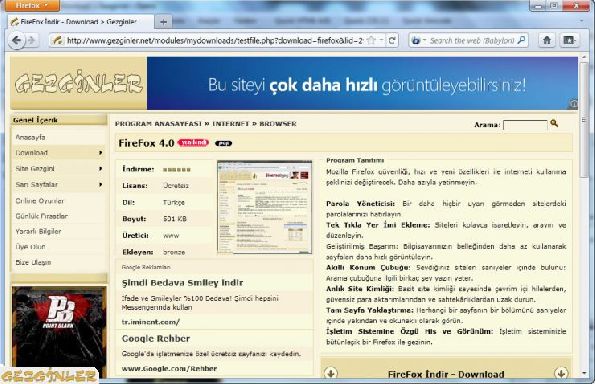Click the FireFox 4.0 program title
Screen dimensions: 595x384
tap(146, 143)
